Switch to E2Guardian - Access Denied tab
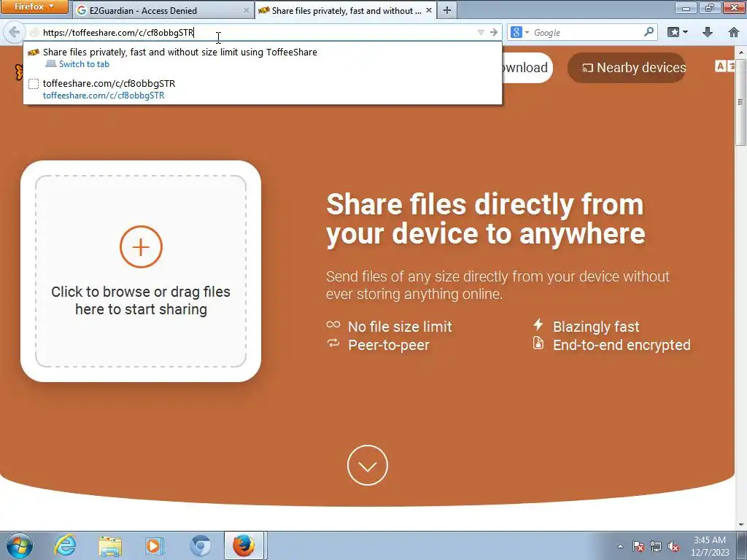The height and width of the screenshot is (560, 747). (163, 10)
